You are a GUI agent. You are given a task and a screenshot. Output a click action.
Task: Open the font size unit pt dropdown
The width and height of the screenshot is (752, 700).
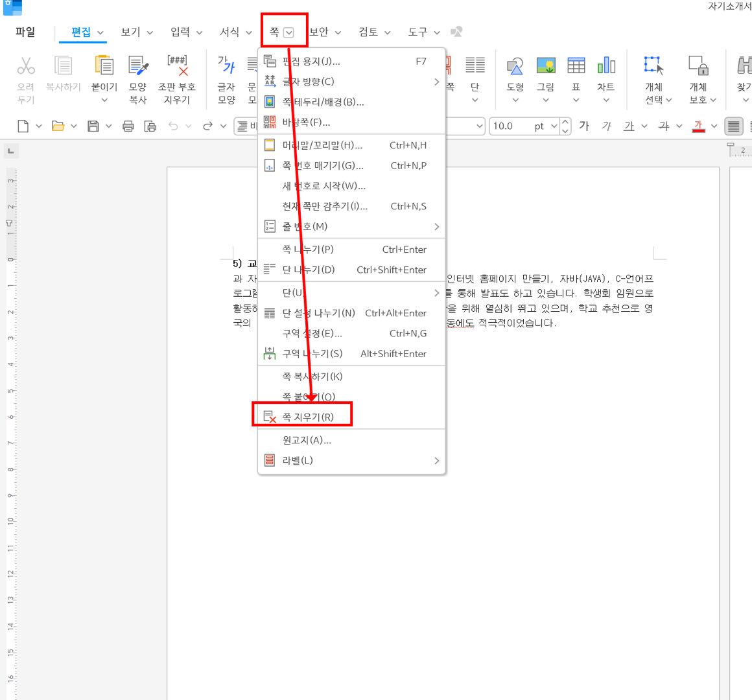pyautogui.click(x=554, y=126)
